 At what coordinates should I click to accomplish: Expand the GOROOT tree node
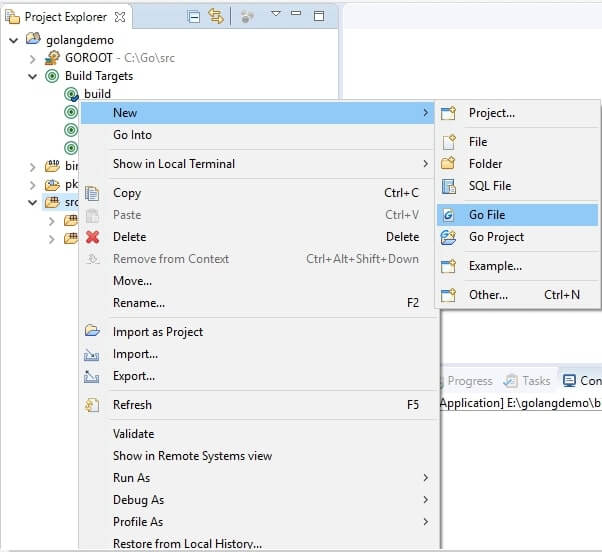pos(32,59)
